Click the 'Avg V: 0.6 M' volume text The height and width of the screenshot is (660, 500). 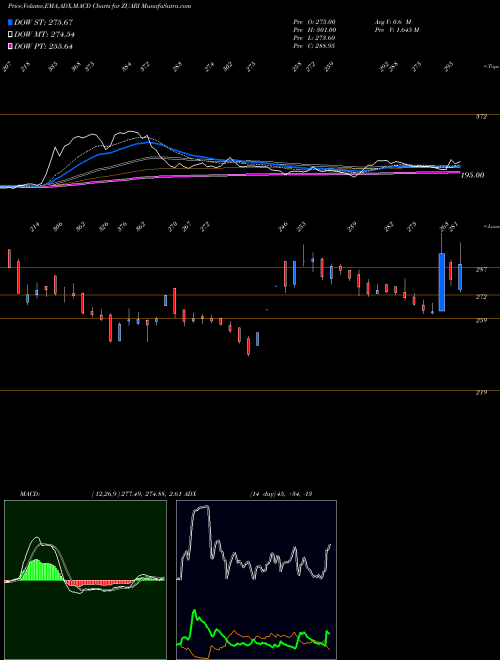coord(392,22)
